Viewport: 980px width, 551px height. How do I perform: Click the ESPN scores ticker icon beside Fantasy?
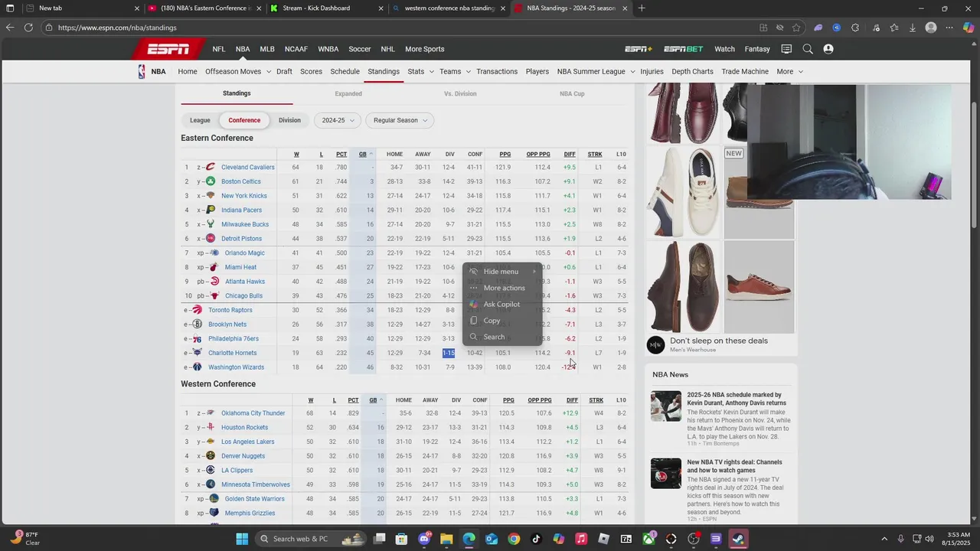tap(786, 49)
